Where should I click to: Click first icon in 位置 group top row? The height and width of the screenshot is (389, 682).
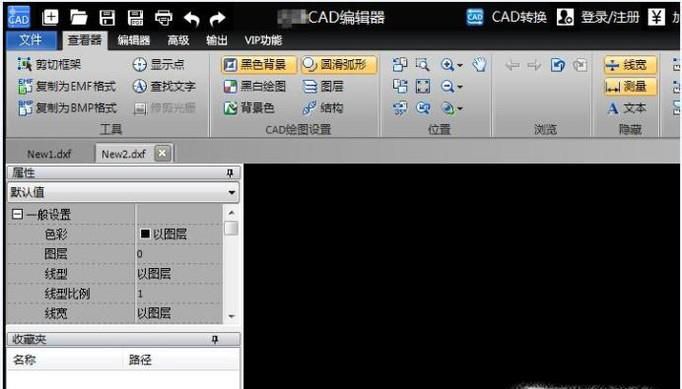[400, 65]
